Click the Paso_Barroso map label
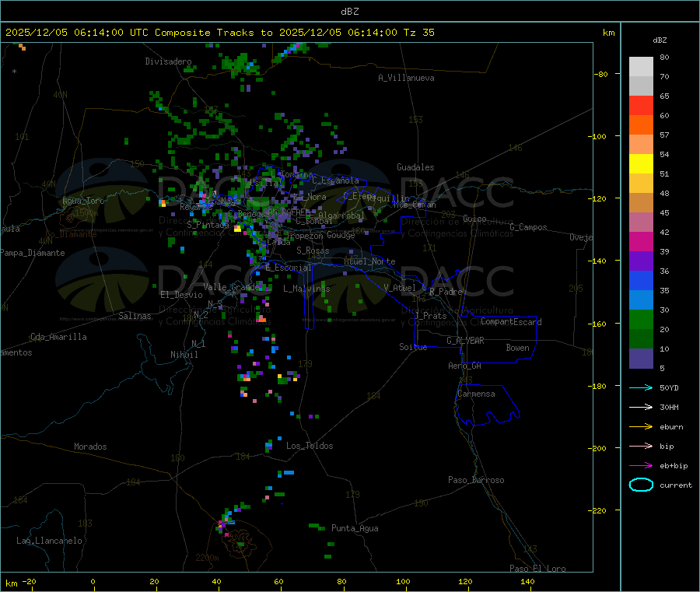This screenshot has width=700, height=592. (476, 480)
